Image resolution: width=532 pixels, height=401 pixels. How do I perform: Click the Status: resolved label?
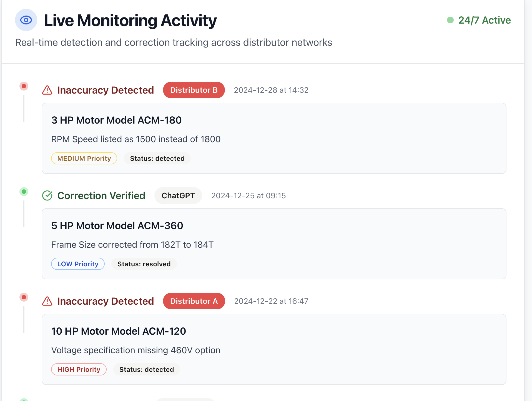pyautogui.click(x=144, y=264)
